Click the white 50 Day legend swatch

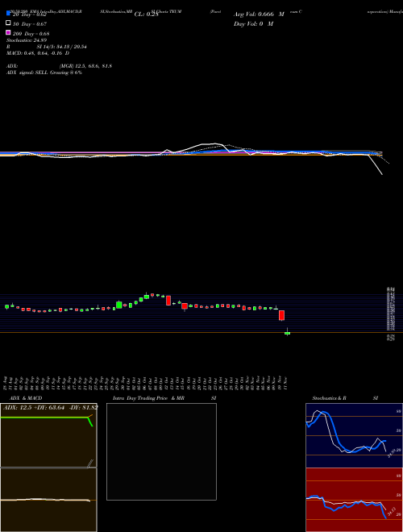[x=8, y=23]
